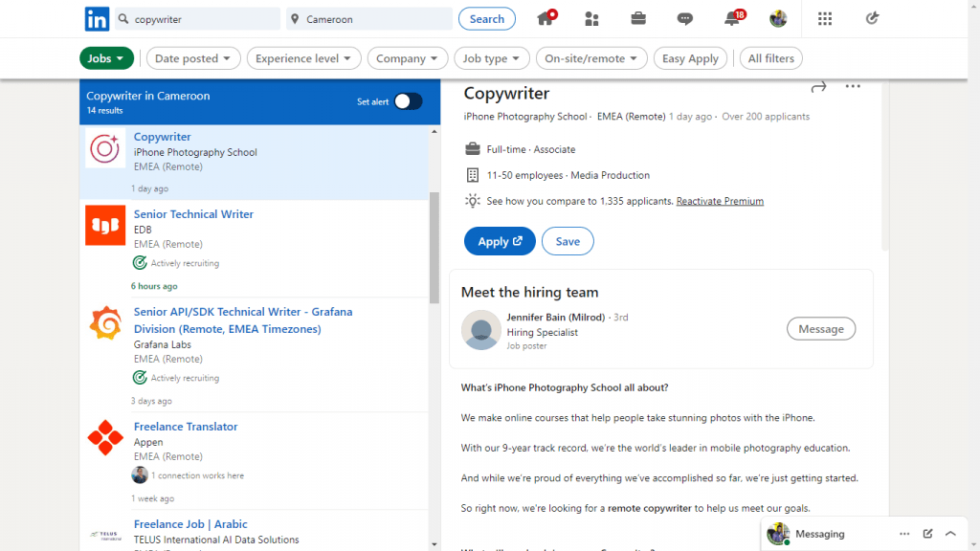Open the job post's three-dot options menu
The width and height of the screenshot is (980, 551).
click(x=853, y=86)
